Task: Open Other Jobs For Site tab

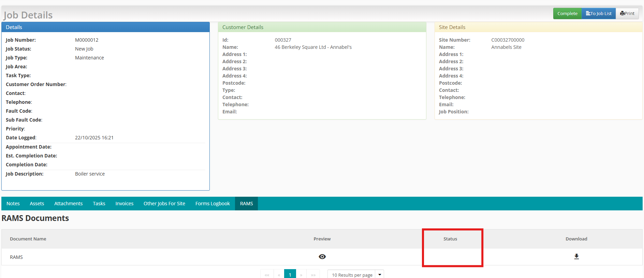Action: [164, 204]
